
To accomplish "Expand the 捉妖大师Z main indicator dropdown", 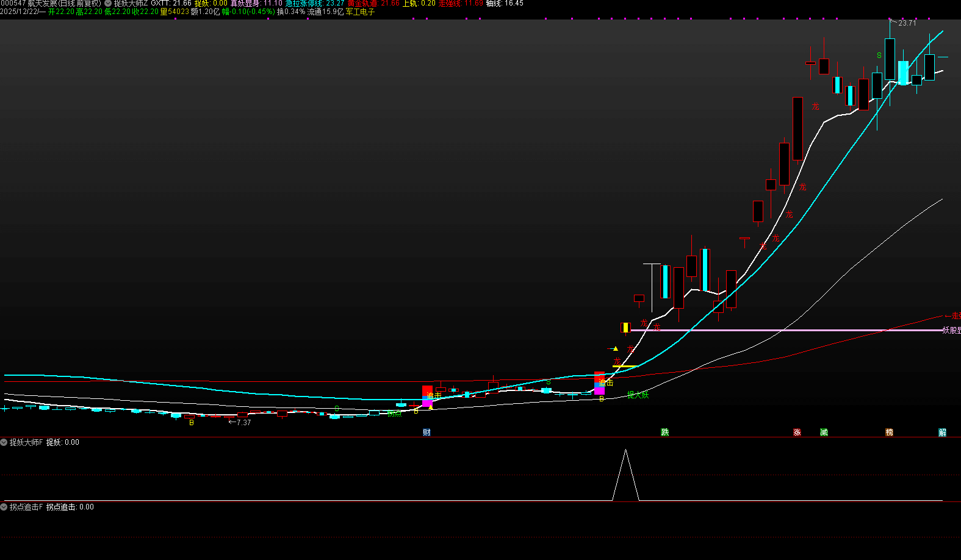I will [108, 4].
